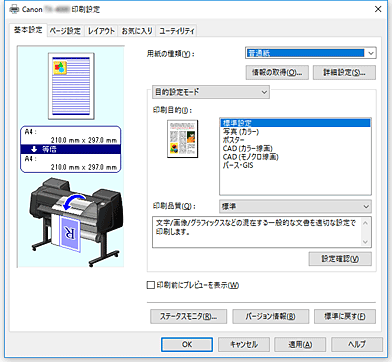
Task: Click the キャンセル button
Action: coord(244,344)
